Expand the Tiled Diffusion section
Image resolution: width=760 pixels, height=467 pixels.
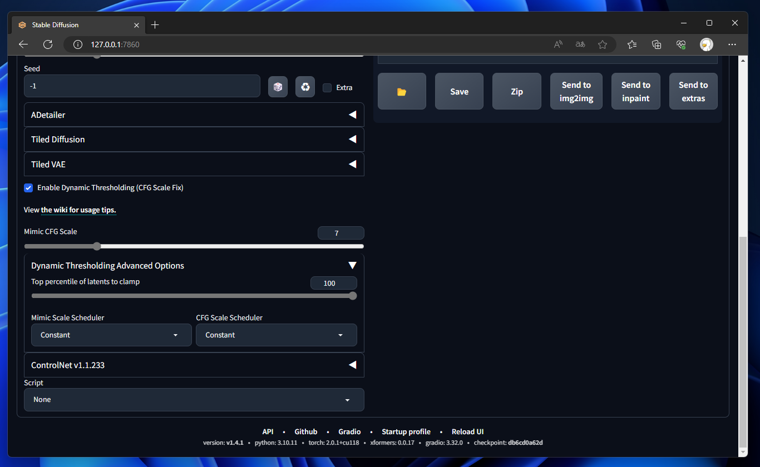[194, 140]
